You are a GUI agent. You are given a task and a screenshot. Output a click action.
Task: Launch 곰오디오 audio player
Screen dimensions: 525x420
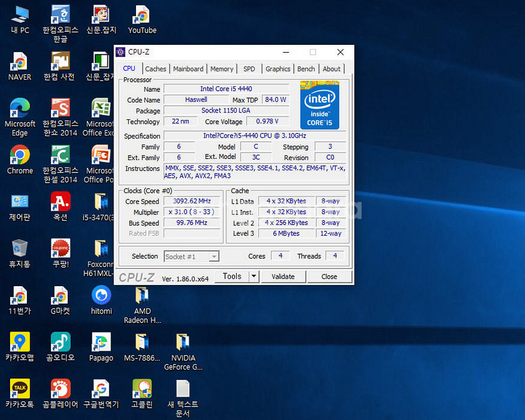click(60, 347)
